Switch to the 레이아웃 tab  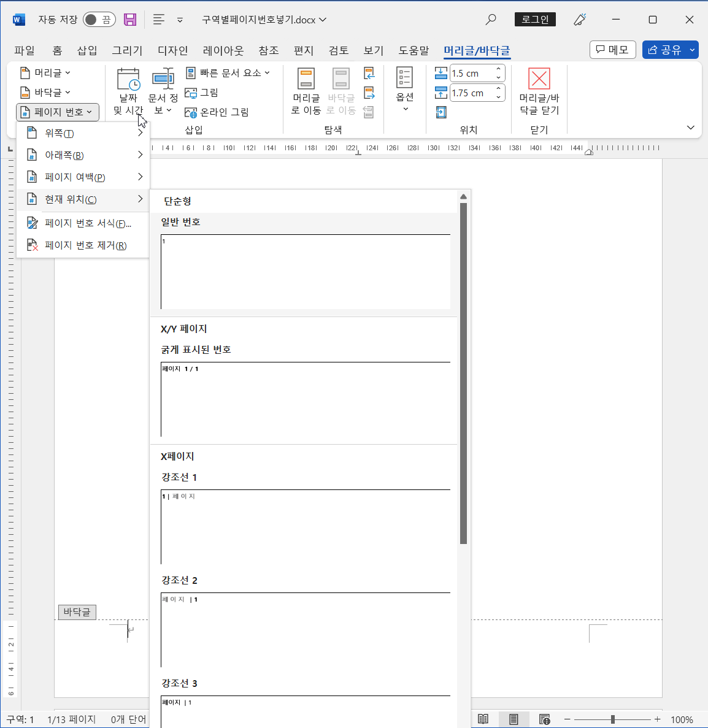(223, 50)
